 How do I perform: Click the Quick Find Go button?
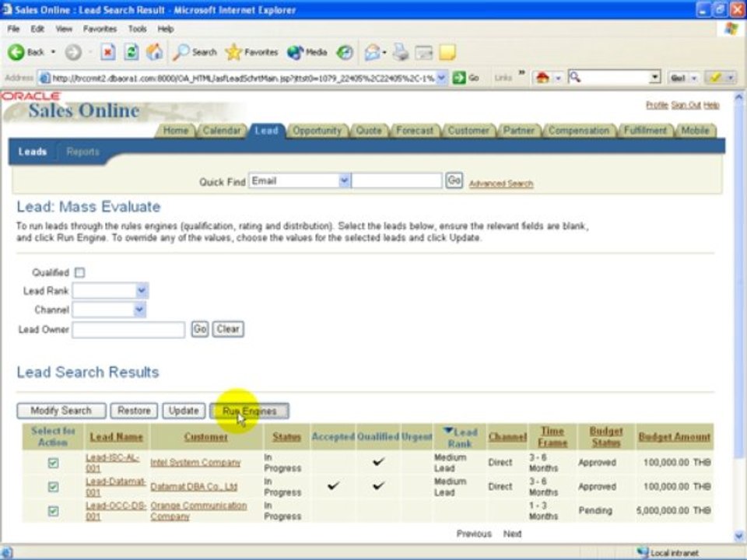coord(454,180)
